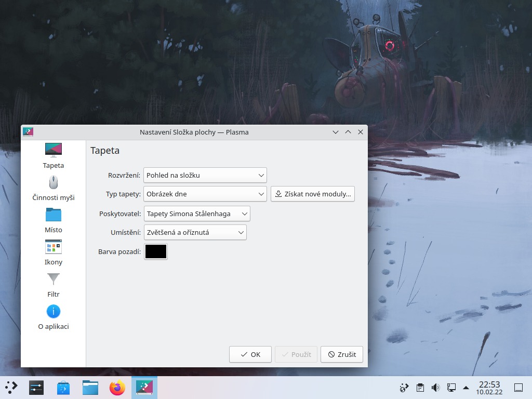Show the O aplikaci info page
This screenshot has width=532, height=399.
tap(54, 317)
